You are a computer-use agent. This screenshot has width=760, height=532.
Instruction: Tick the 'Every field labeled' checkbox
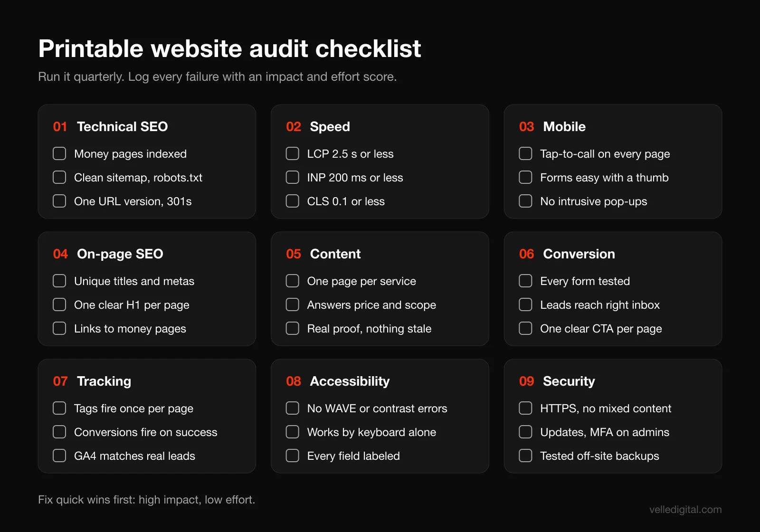(293, 456)
